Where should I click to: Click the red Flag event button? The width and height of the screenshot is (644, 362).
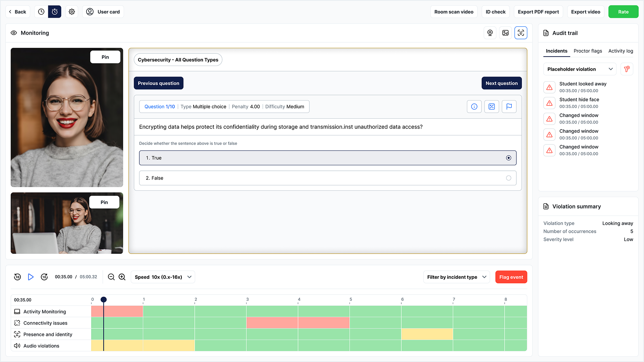click(x=511, y=277)
